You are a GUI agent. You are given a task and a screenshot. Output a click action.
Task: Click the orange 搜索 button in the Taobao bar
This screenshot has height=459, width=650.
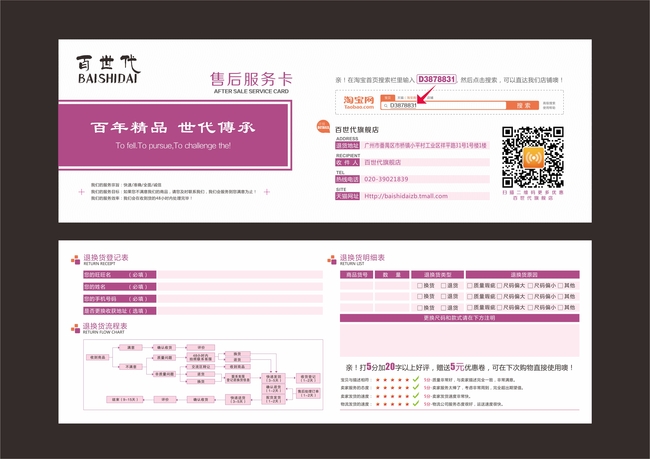[522, 105]
